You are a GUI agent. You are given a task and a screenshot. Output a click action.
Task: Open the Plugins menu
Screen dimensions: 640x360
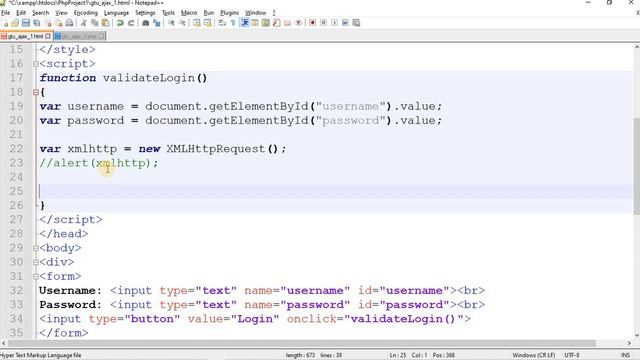229,13
